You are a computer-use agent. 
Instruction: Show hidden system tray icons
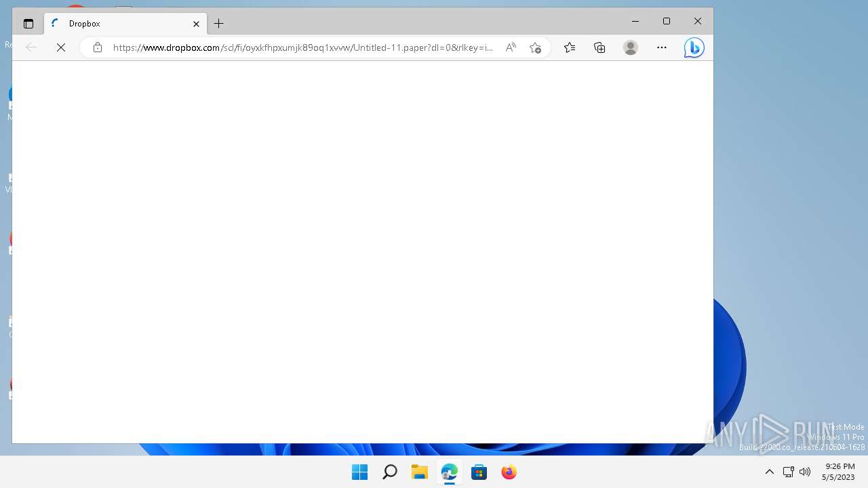click(x=770, y=472)
